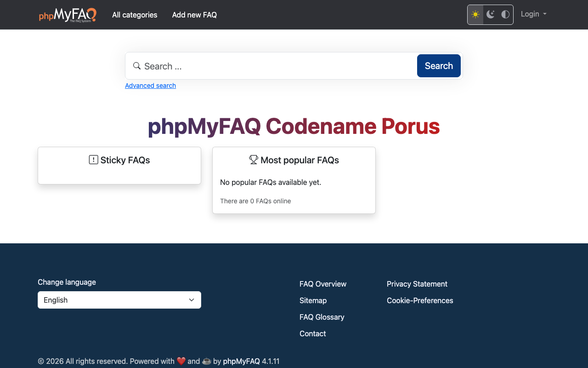The width and height of the screenshot is (588, 368).
Task: Click the Sticky FAQs heading text
Action: point(125,160)
